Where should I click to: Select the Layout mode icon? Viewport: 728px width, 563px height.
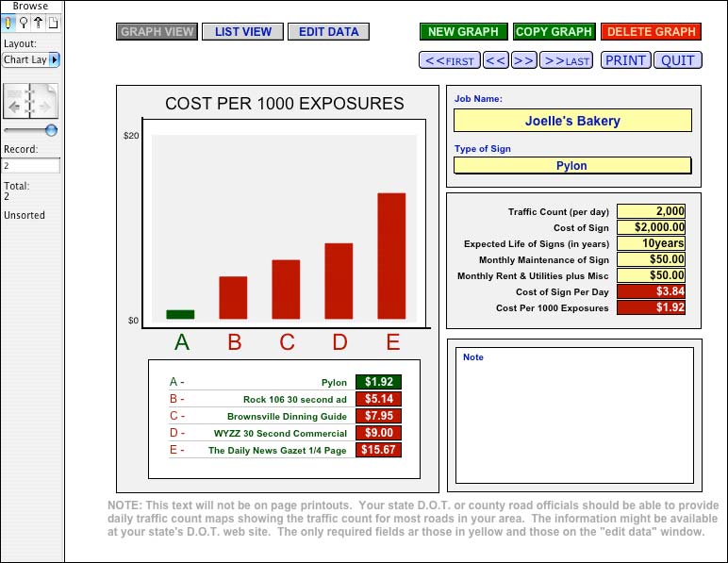(39, 23)
